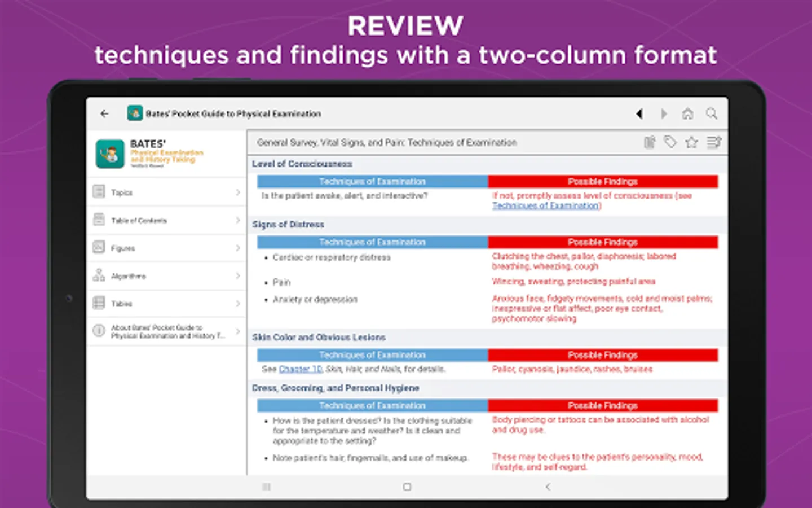The image size is (812, 508).
Task: Tap the Android home square button
Action: 407,487
